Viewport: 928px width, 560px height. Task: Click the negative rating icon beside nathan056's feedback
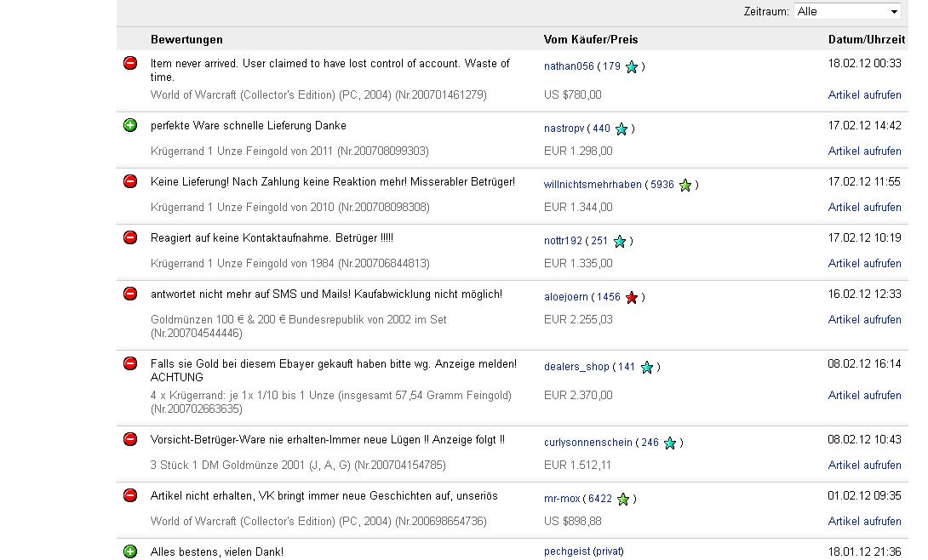click(x=130, y=63)
